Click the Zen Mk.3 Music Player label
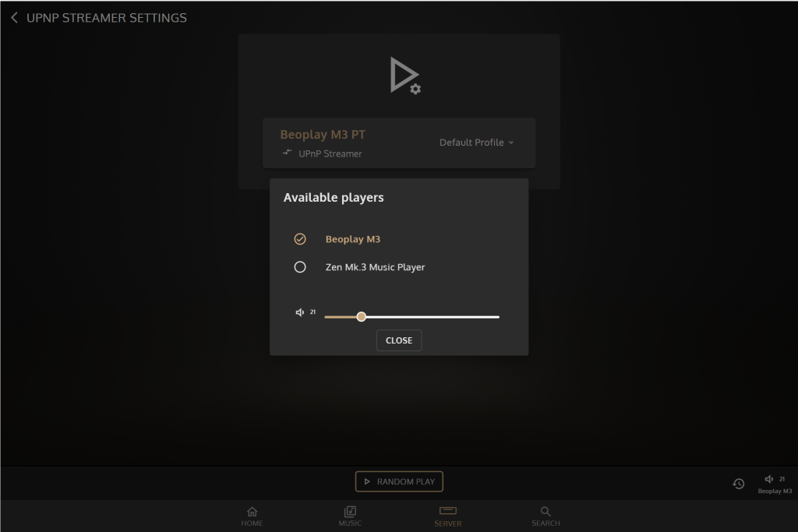The width and height of the screenshot is (798, 532). pyautogui.click(x=375, y=267)
